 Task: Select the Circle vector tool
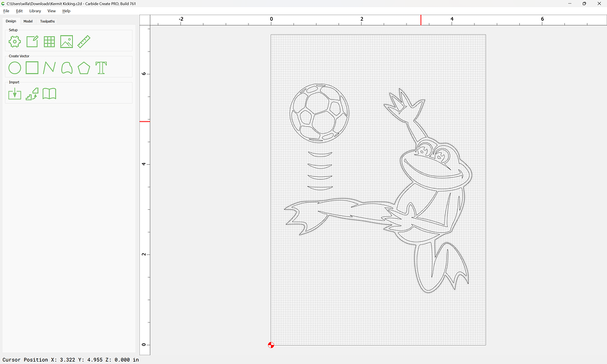15,68
